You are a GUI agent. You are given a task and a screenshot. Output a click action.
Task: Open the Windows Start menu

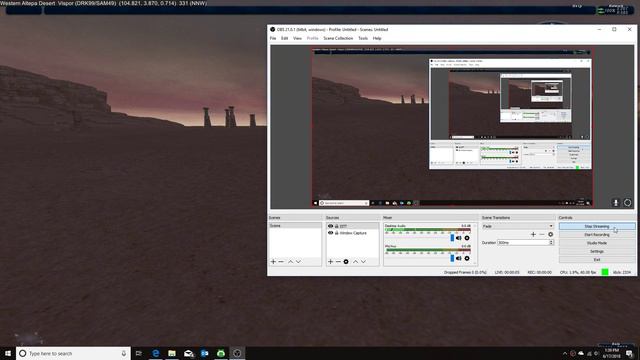click(8, 353)
